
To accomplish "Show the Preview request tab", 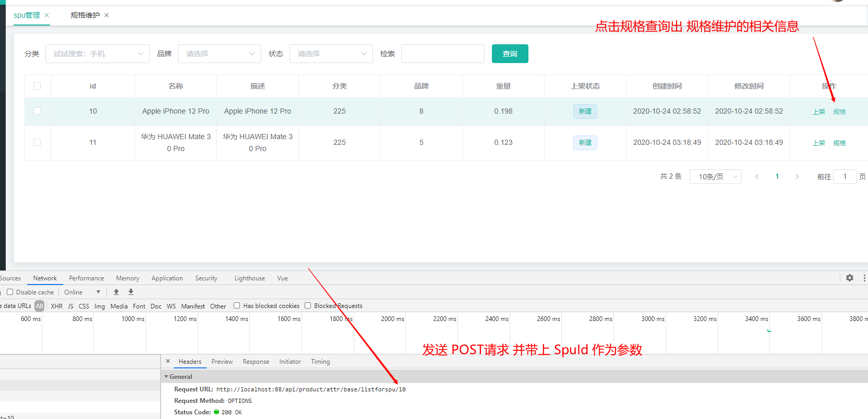I will point(222,362).
